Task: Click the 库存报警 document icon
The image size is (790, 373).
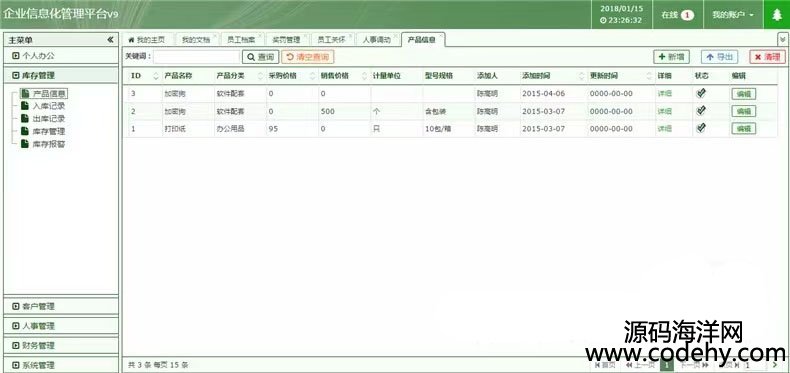Action: click(x=25, y=144)
